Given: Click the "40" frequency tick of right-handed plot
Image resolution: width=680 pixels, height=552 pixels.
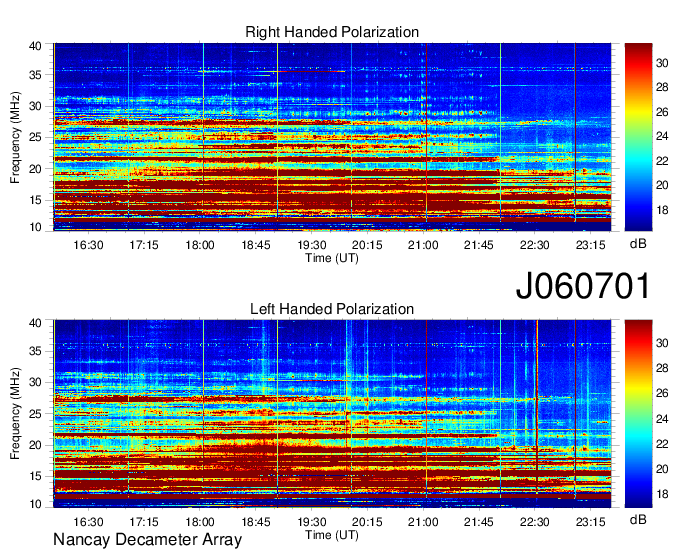Looking at the screenshot, I should click(x=35, y=46).
